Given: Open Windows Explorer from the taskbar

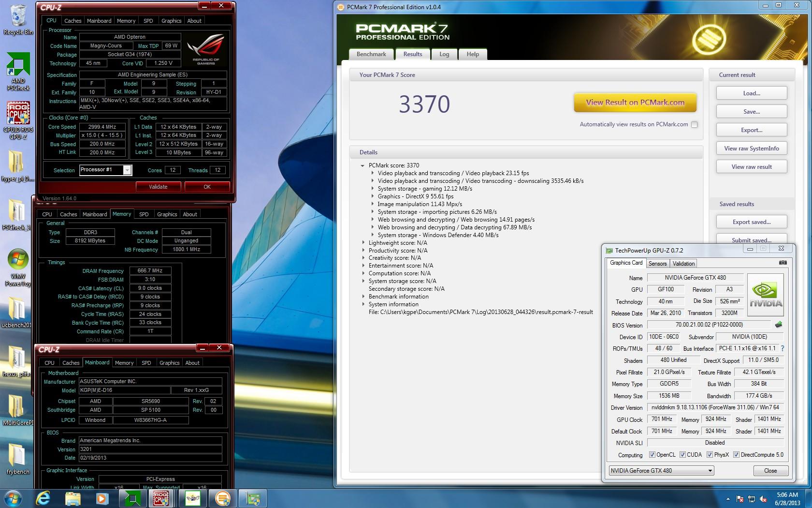Looking at the screenshot, I should [72, 498].
